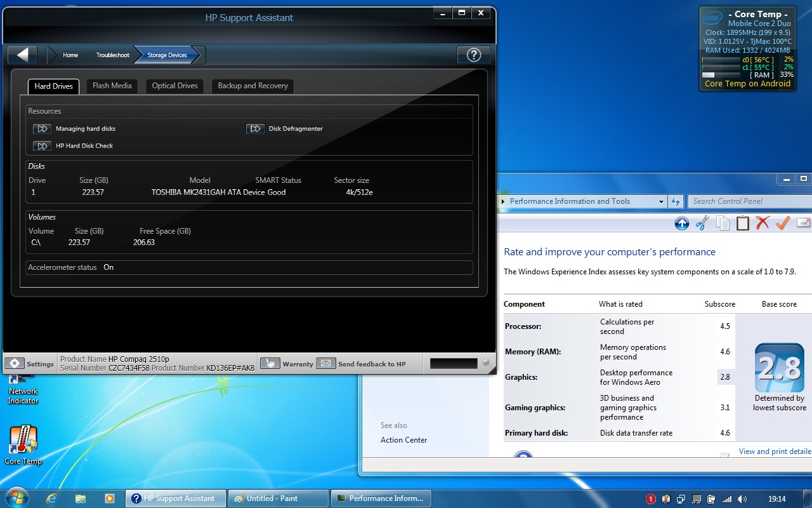Run HP Hard Disk Check
The width and height of the screenshot is (812, 508).
click(73, 145)
